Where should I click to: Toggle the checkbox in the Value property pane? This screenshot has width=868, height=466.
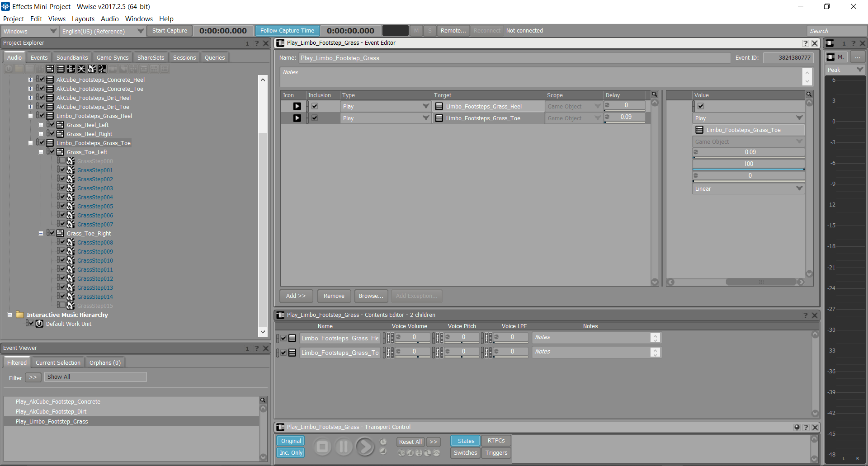pyautogui.click(x=701, y=106)
